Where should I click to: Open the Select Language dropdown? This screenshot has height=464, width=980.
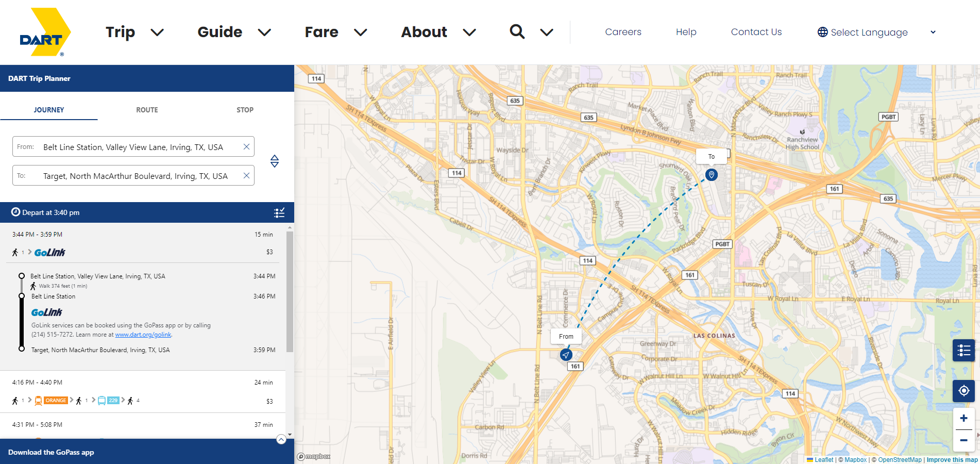876,32
